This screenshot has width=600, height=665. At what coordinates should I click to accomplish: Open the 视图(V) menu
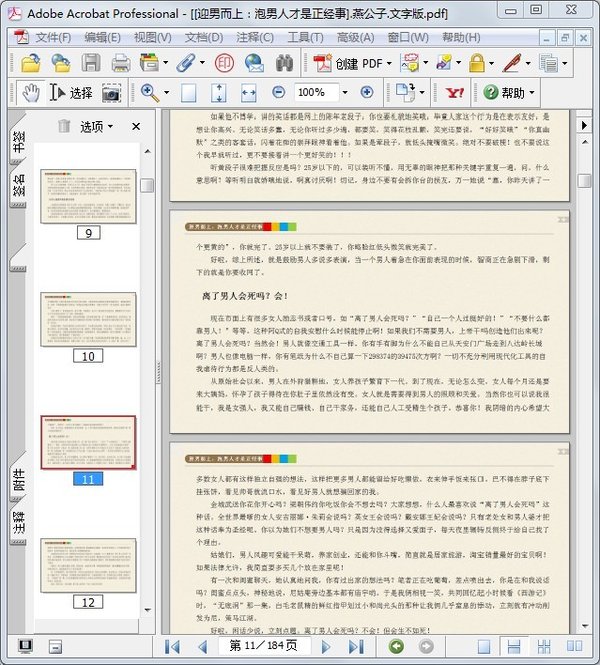point(153,38)
